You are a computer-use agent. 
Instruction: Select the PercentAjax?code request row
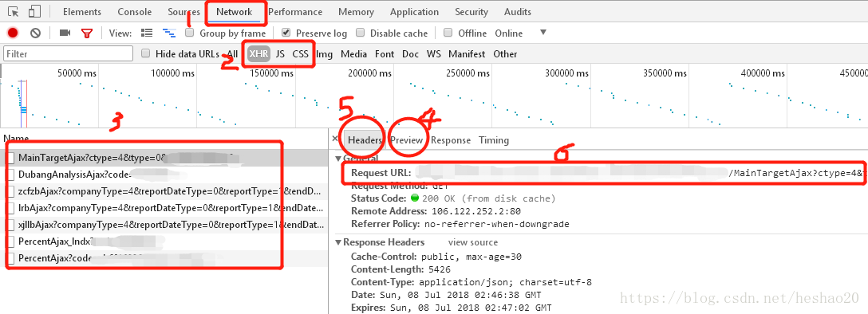[164, 258]
